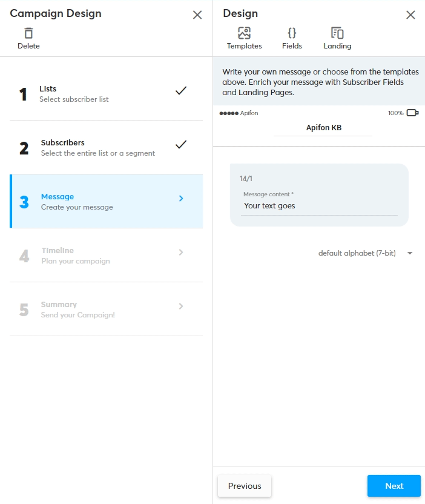The height and width of the screenshot is (504, 425).
Task: Expand the Summary step chevron
Action: pyautogui.click(x=181, y=306)
